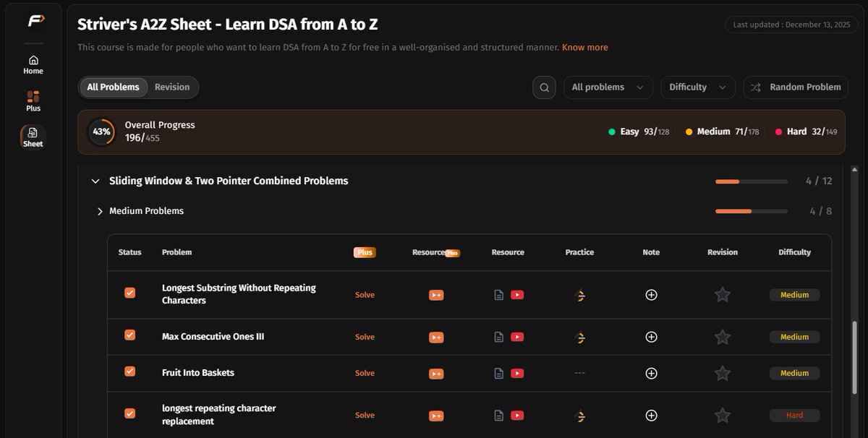This screenshot has height=438, width=868.
Task: Open the Fruit Into Baskets problem title
Action: pos(198,373)
